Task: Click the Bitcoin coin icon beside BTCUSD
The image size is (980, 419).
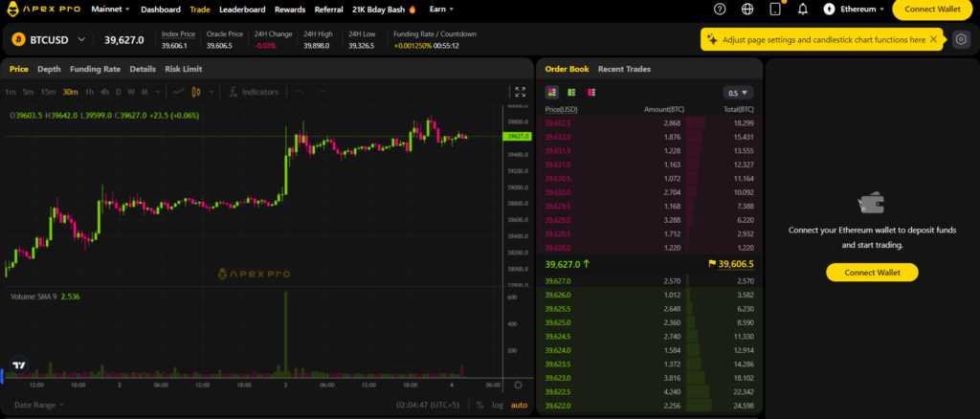Action: (18, 39)
